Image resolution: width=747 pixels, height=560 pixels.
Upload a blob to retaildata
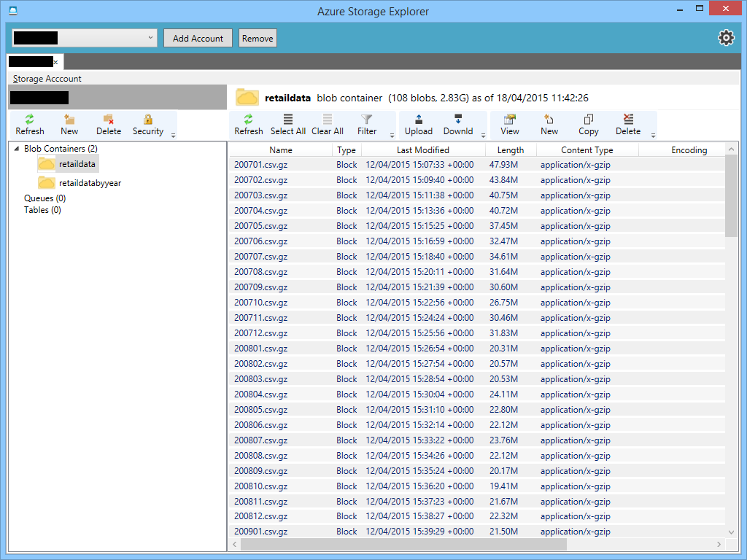click(x=418, y=125)
